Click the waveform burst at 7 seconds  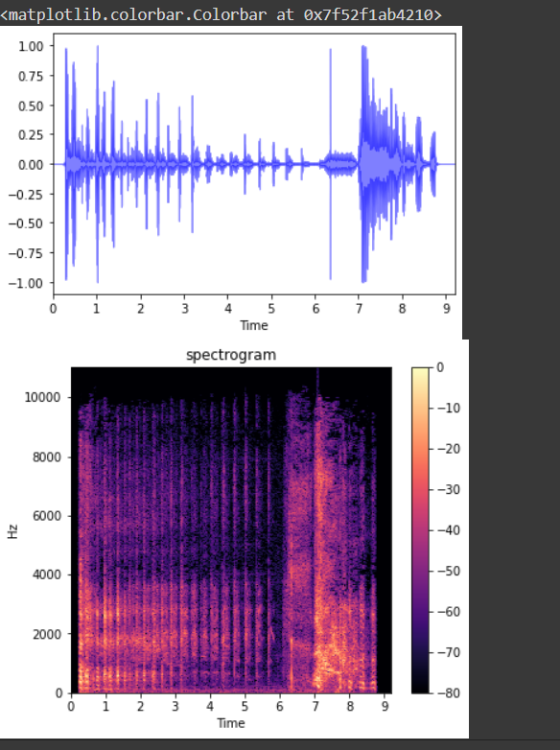[364, 164]
